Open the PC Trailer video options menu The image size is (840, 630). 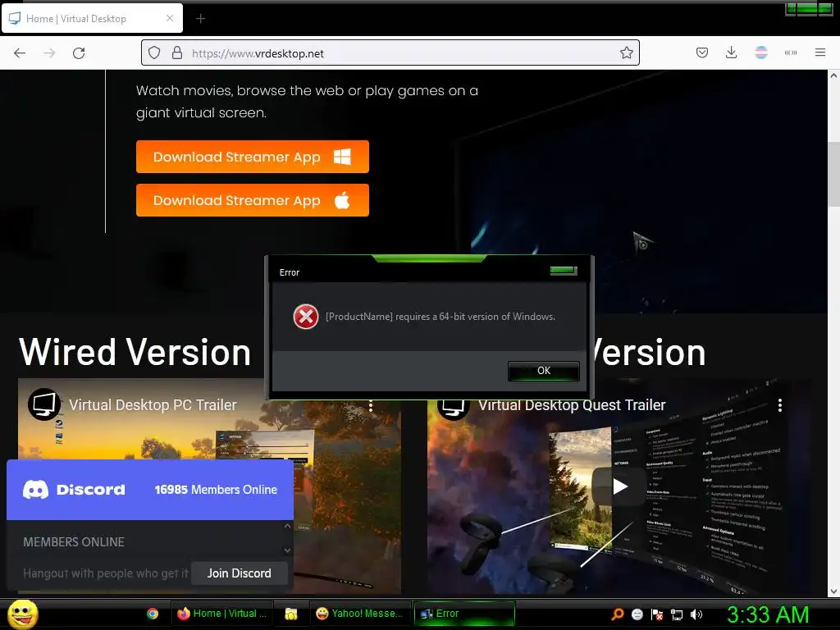[371, 405]
